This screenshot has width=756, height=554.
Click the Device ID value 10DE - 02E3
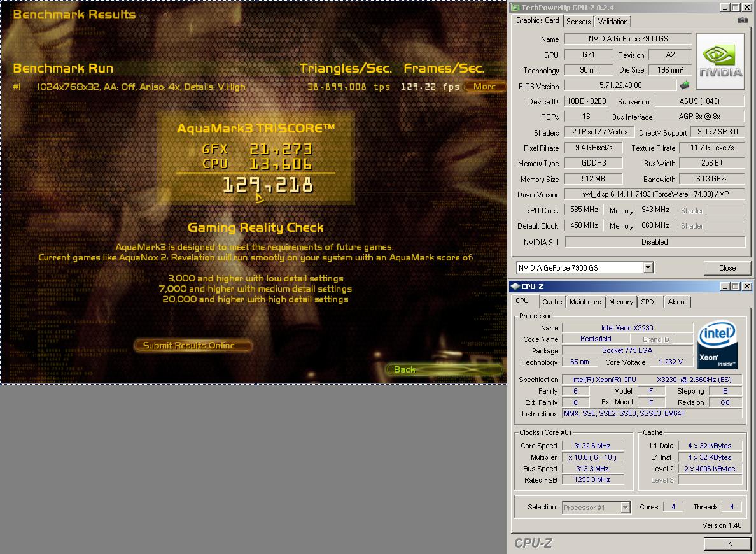(x=586, y=101)
